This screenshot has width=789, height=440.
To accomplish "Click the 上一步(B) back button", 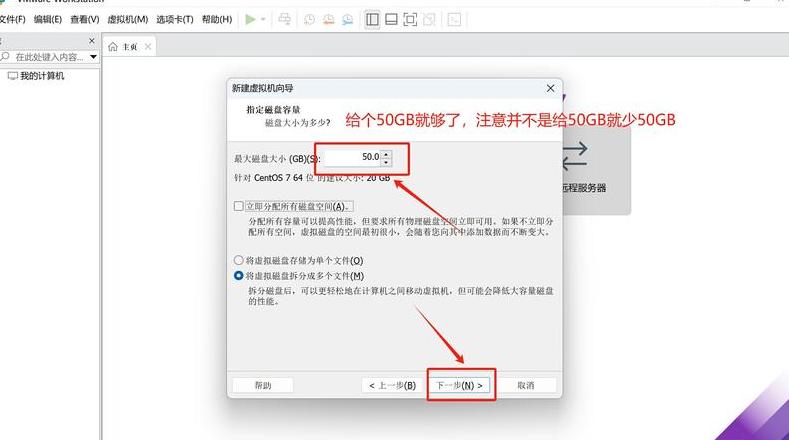I will (392, 385).
